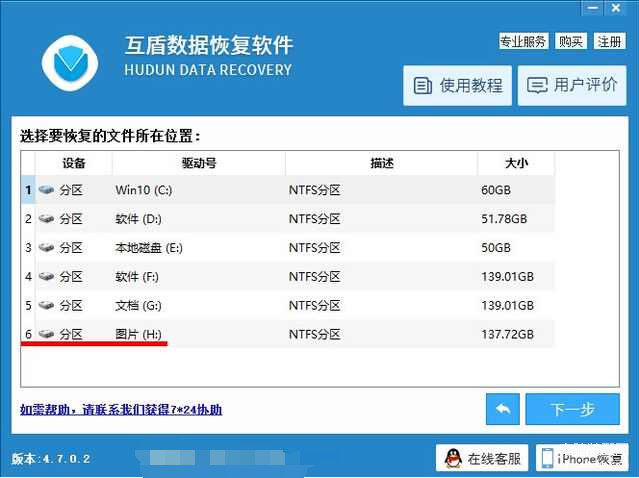
Task: Click drive icon in 本地磁盘 (E:) row
Action: [x=46, y=247]
